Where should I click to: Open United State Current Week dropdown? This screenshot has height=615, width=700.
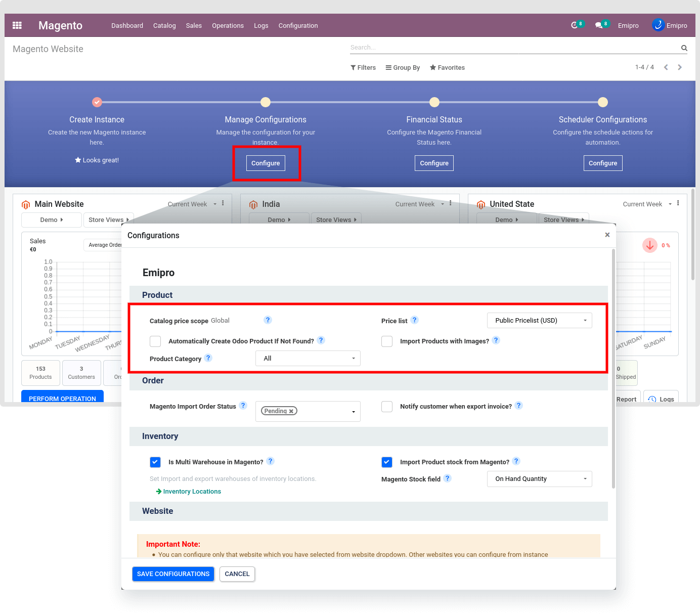tap(647, 204)
